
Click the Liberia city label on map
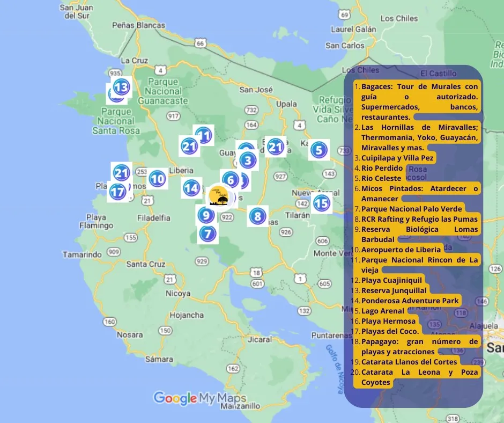click(x=181, y=170)
